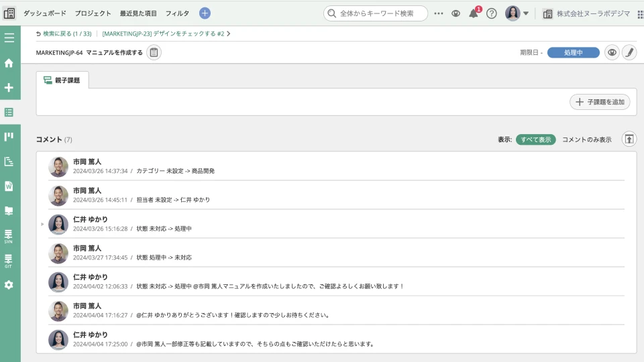Open プロジェクト menu
Viewport: 644px width, 362px height.
[x=93, y=13]
